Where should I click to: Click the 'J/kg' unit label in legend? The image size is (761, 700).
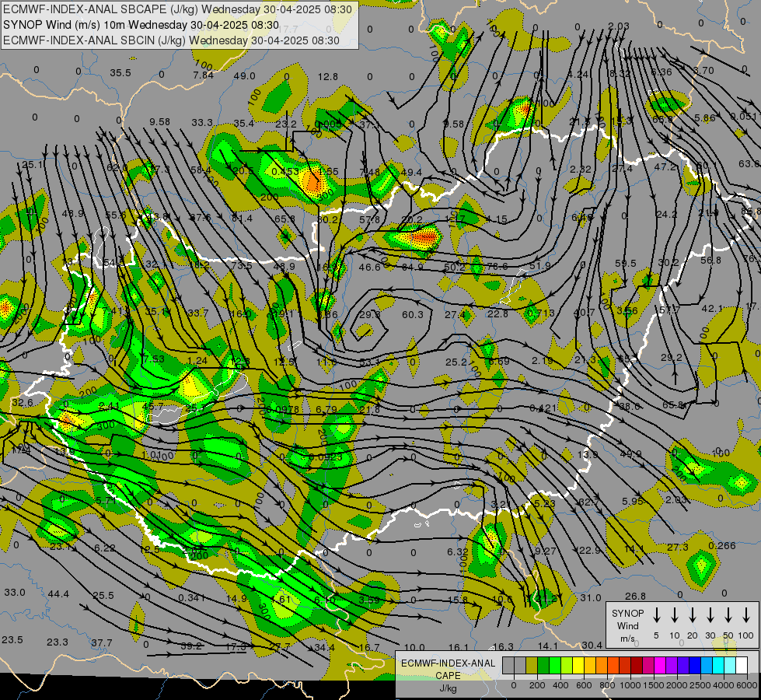click(448, 688)
